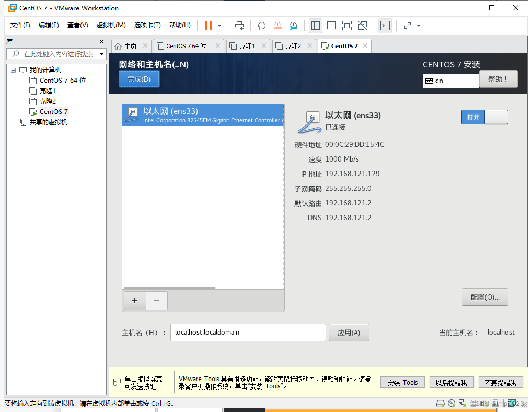
Task: Revert the virtual machine to its snapshot
Action: coord(277,26)
